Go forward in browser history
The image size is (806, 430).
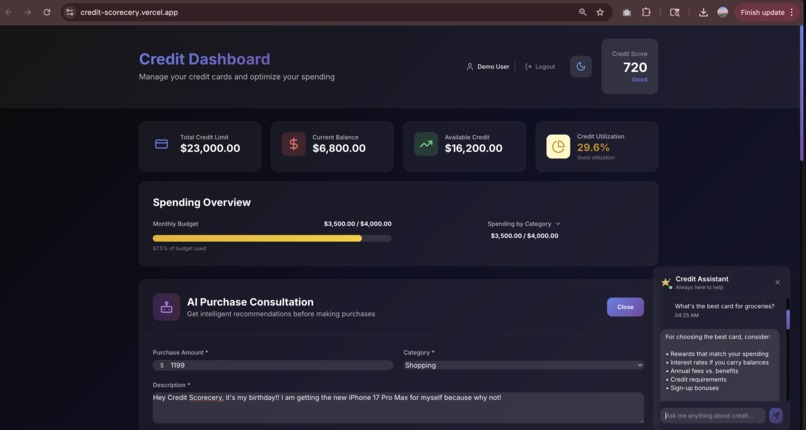coord(28,12)
